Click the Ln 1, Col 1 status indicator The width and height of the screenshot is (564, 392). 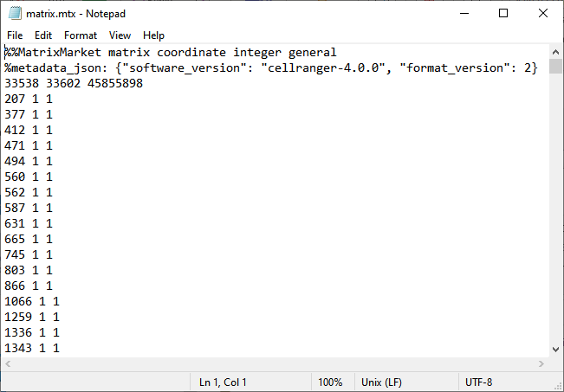223,382
